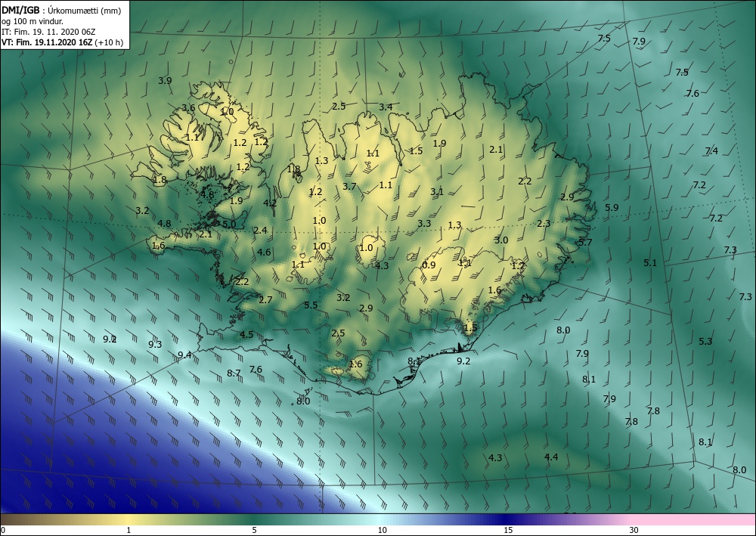Select the 5.7 value near the east fjords
This screenshot has height=536, width=756.
[585, 243]
